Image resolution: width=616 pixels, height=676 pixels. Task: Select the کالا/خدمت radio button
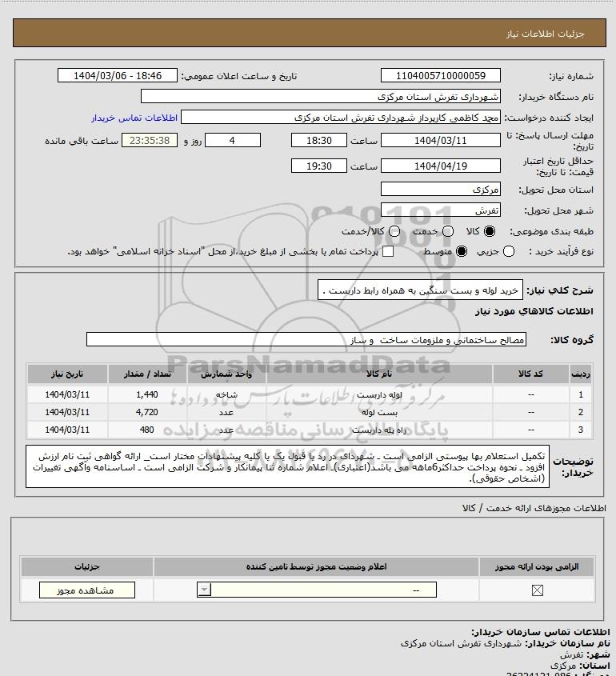[394, 231]
